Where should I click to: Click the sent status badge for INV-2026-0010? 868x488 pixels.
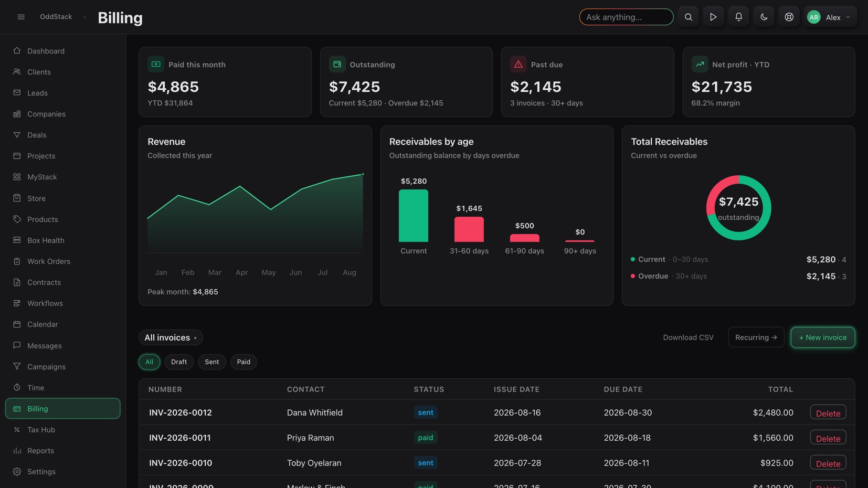click(x=426, y=463)
